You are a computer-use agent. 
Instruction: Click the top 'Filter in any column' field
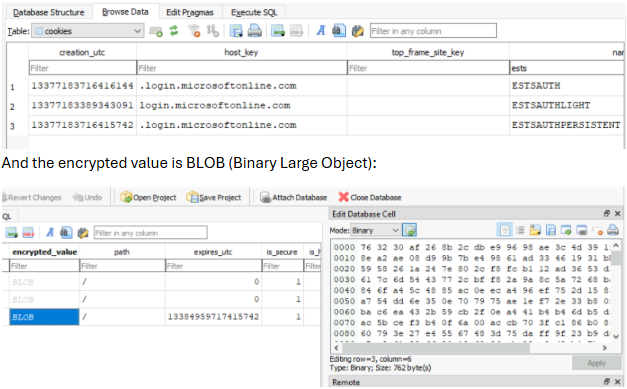pos(433,31)
